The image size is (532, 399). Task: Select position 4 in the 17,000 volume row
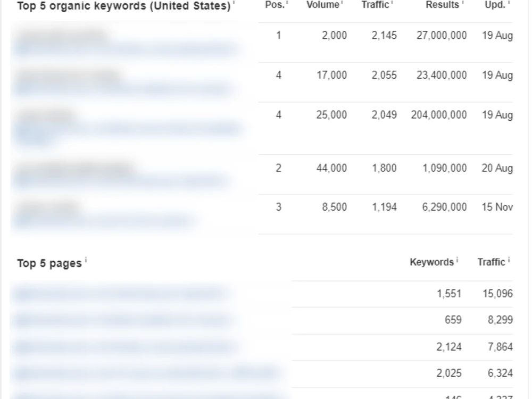[279, 75]
